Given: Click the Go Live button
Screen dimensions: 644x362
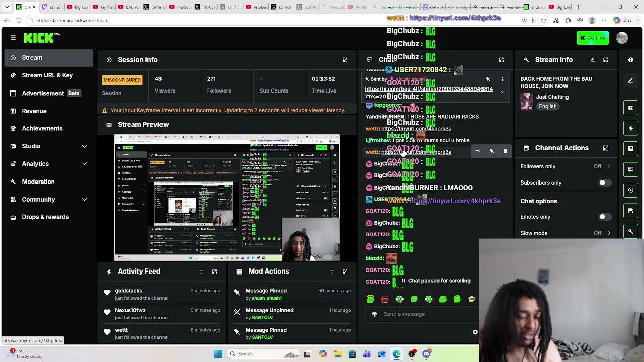Looking at the screenshot, I should (x=593, y=38).
